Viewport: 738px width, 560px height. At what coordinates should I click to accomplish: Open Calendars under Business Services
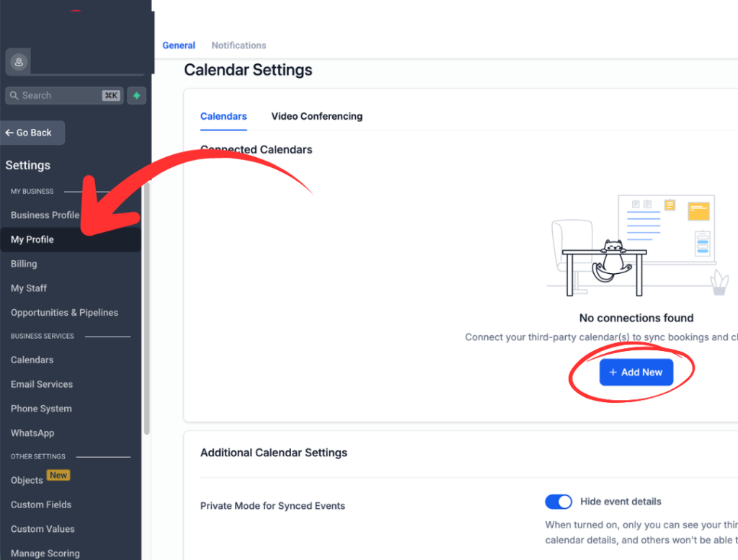click(32, 360)
